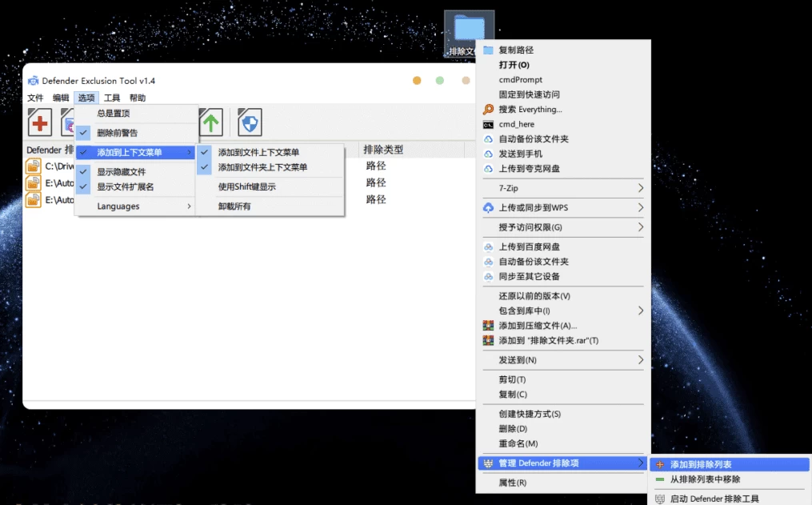Click the green window control dot
Screen dimensions: 812x505
(440, 80)
